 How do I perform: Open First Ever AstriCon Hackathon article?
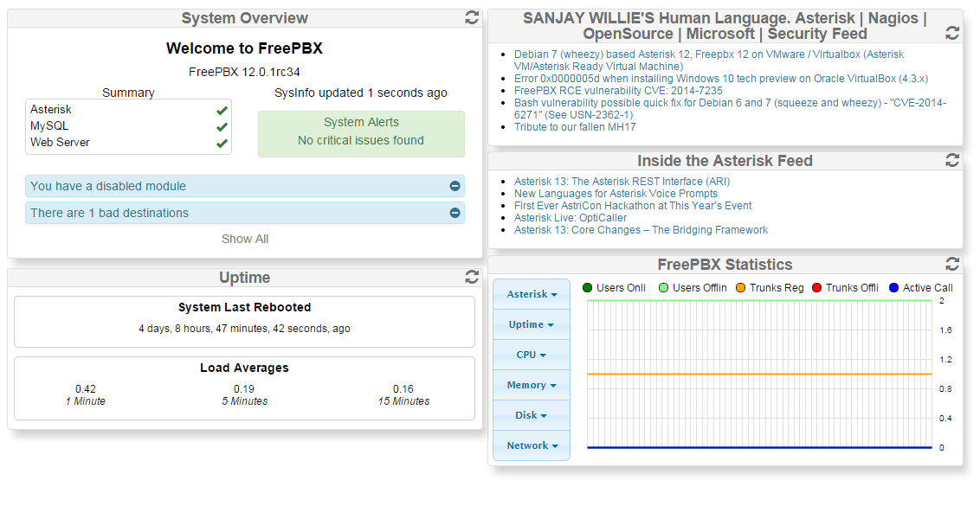pyautogui.click(x=633, y=206)
